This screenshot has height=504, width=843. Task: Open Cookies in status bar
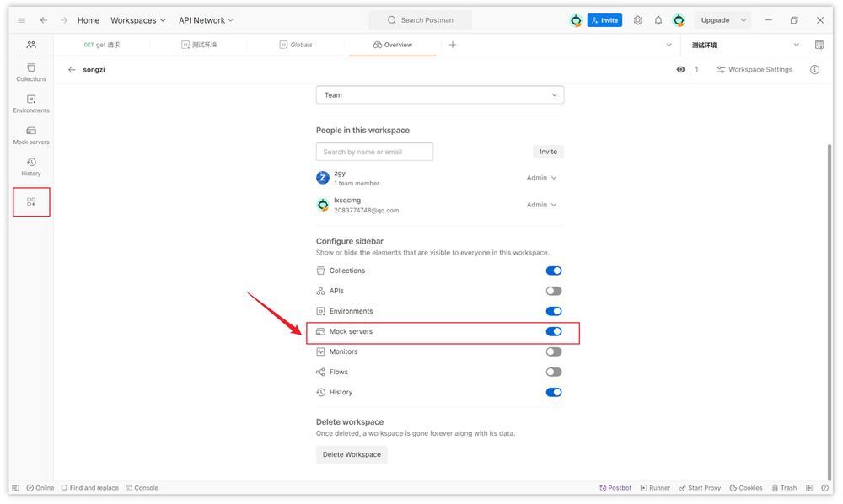point(746,488)
